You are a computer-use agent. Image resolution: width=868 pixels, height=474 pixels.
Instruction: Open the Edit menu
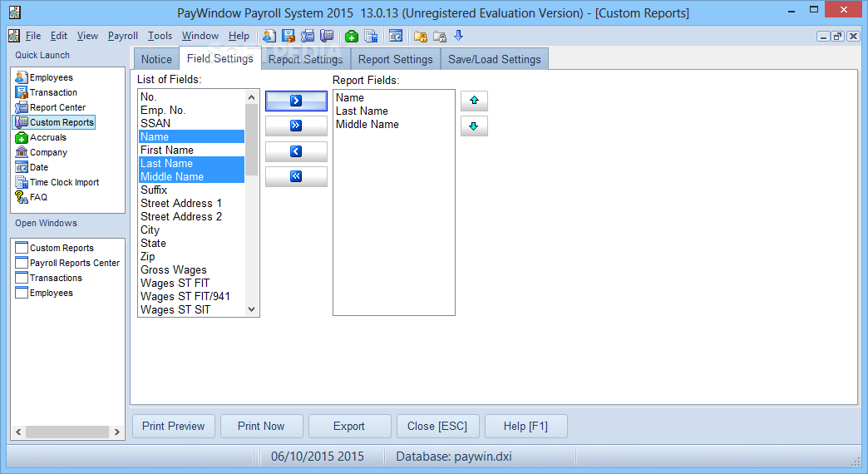[x=59, y=36]
